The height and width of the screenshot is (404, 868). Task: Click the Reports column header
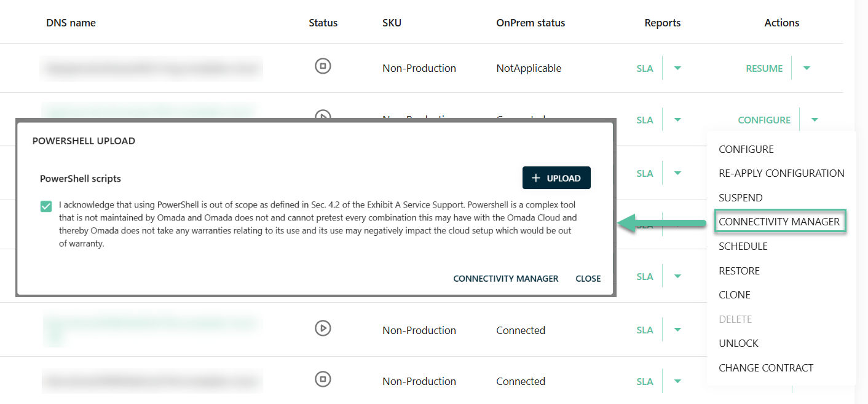[663, 23]
